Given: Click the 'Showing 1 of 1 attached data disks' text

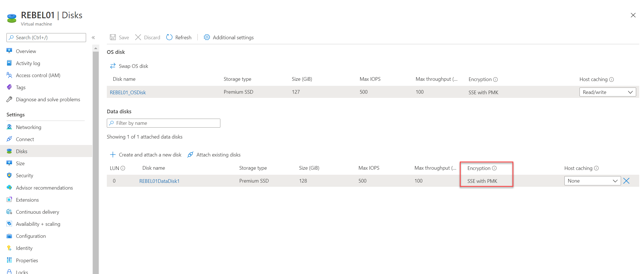Looking at the screenshot, I should click(144, 137).
